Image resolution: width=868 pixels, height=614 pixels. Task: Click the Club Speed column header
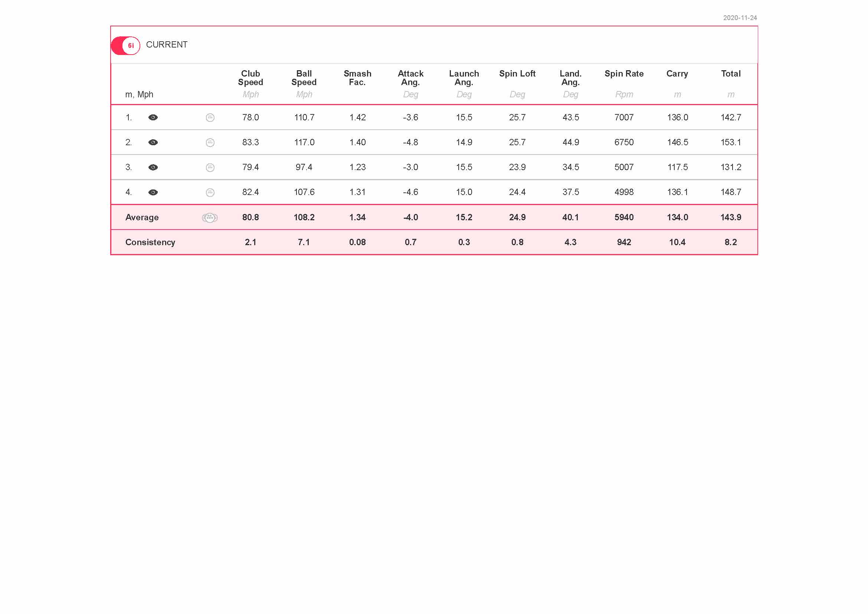coord(250,78)
